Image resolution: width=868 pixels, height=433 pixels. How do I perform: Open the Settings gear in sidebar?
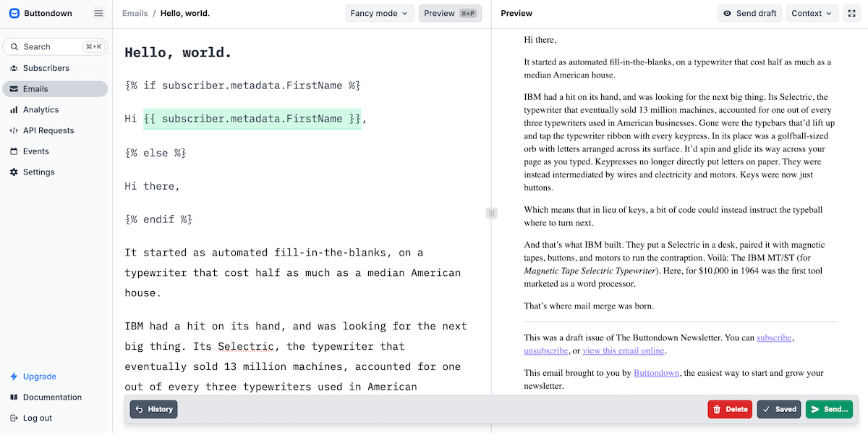(38, 172)
